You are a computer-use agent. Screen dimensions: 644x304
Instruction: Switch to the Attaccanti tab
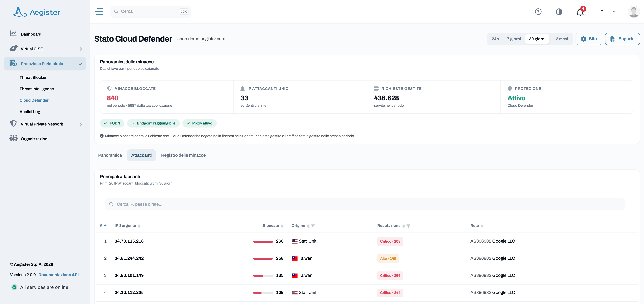141,155
